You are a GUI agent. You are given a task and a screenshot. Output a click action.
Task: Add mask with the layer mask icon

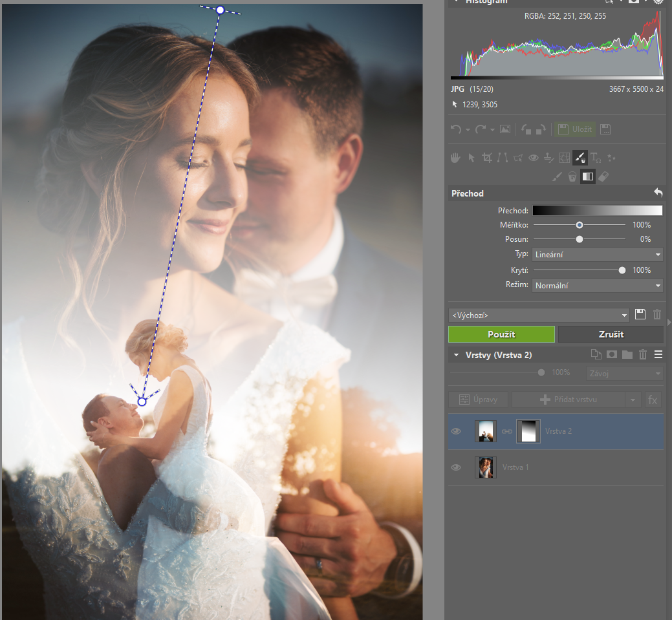pyautogui.click(x=611, y=354)
